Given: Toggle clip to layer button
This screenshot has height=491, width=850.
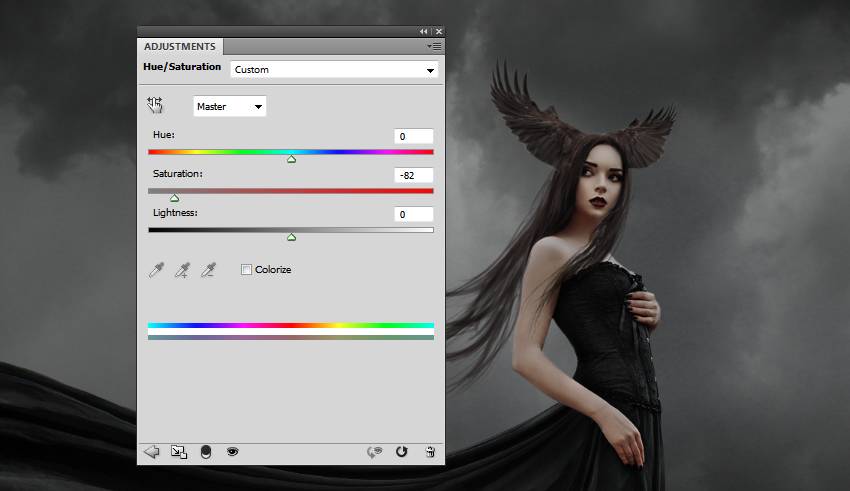Looking at the screenshot, I should [x=206, y=452].
